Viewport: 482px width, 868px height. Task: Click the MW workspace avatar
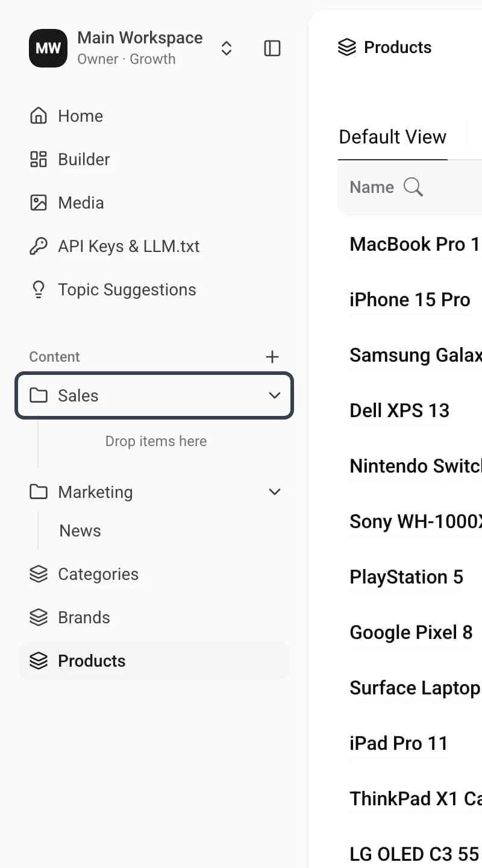click(x=48, y=48)
